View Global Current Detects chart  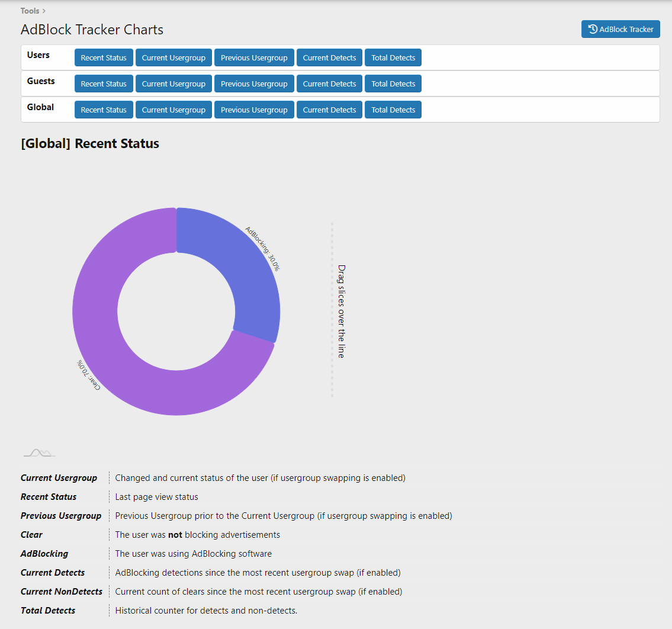click(329, 110)
